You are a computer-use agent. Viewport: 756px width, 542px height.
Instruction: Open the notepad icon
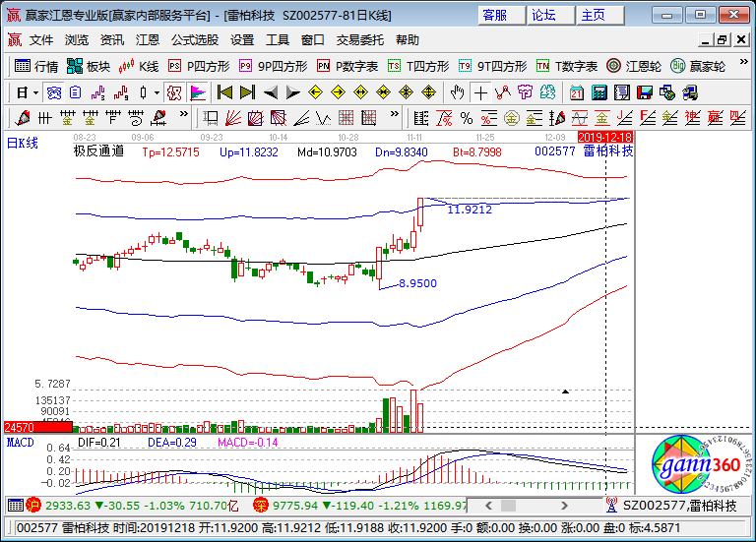pyautogui.click(x=622, y=92)
